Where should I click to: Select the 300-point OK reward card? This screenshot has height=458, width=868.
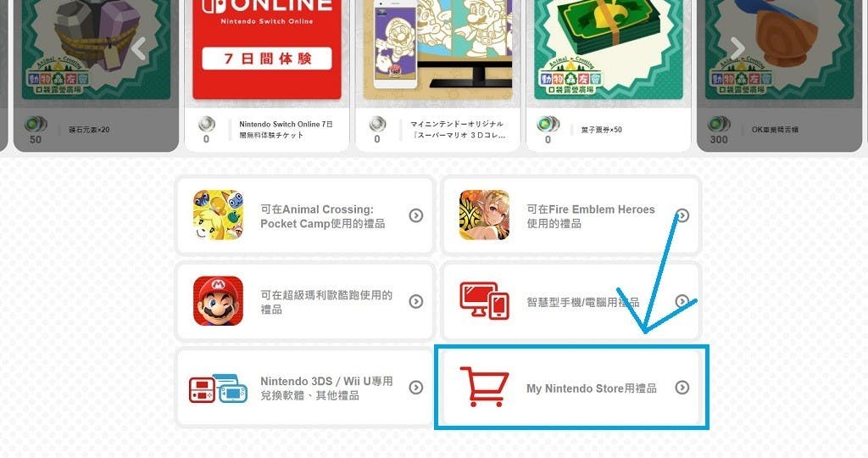pos(780,75)
